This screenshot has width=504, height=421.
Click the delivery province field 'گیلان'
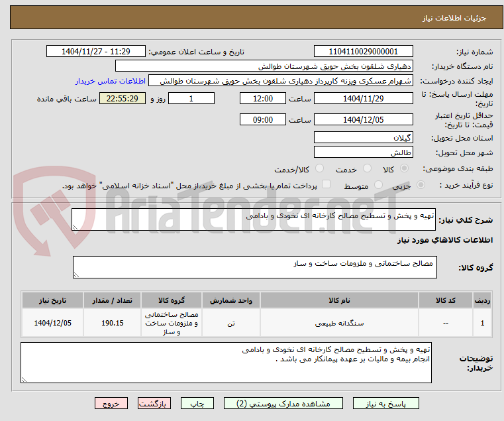(x=363, y=138)
